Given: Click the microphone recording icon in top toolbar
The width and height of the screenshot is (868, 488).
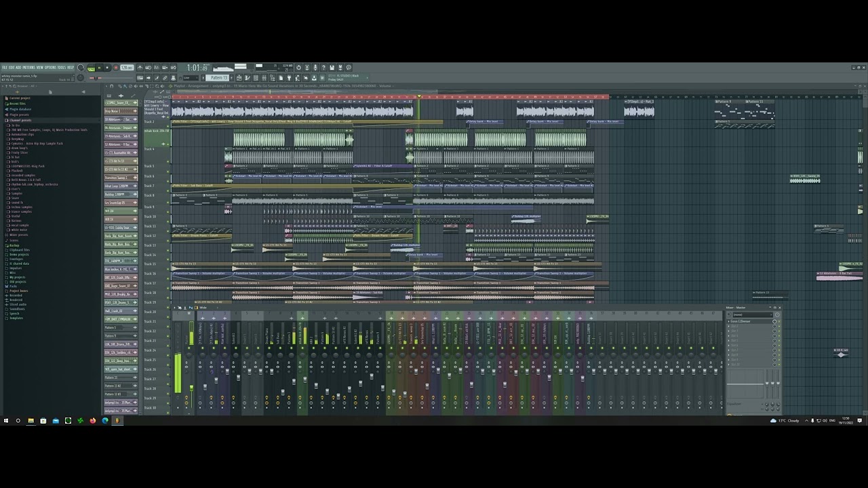Looking at the screenshot, I should 316,68.
